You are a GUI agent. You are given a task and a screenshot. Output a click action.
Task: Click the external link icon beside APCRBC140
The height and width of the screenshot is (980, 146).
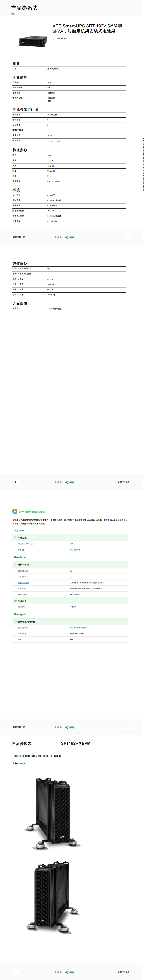(x=61, y=141)
